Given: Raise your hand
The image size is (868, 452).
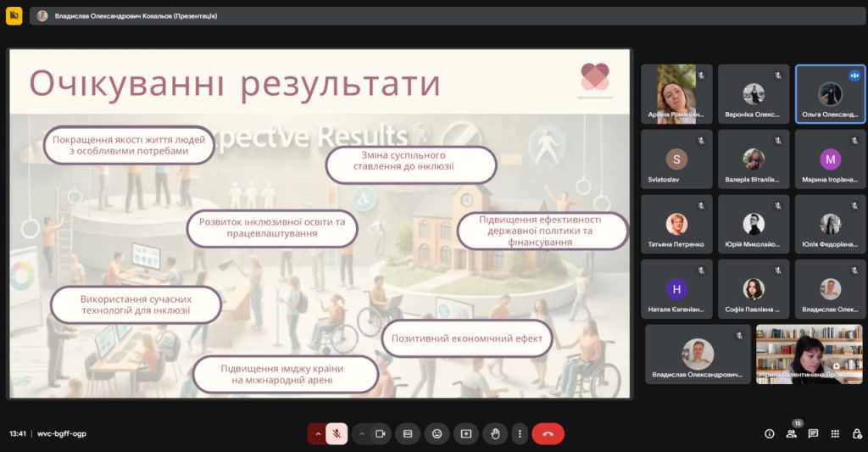Looking at the screenshot, I should click(x=495, y=433).
